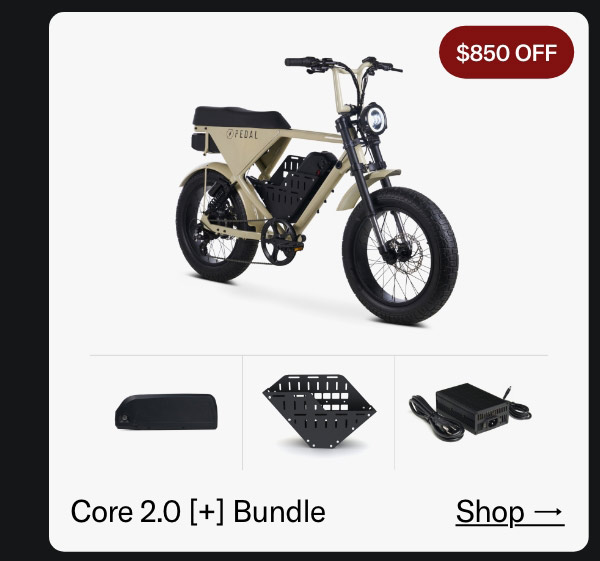Click the front fat tire tread

[x=400, y=256]
